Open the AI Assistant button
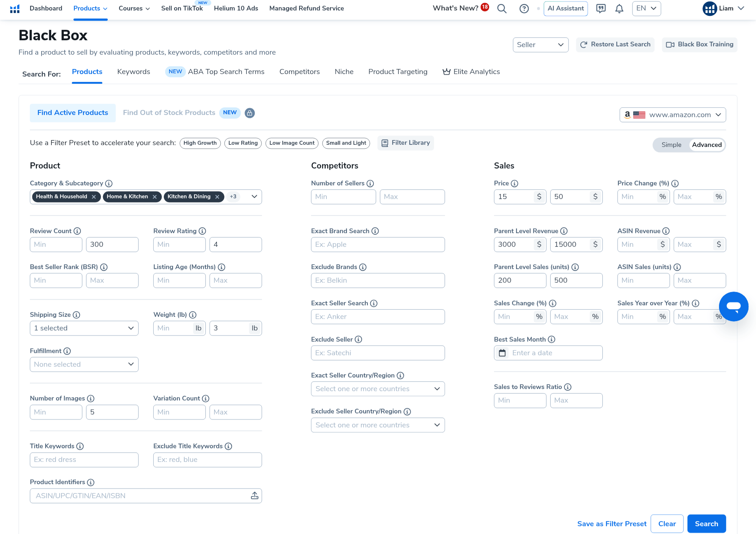Image resolution: width=756 pixels, height=534 pixels. pos(566,9)
